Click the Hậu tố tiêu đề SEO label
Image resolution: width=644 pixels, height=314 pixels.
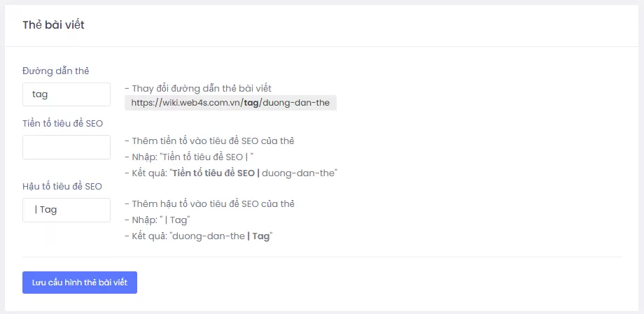[x=62, y=186]
